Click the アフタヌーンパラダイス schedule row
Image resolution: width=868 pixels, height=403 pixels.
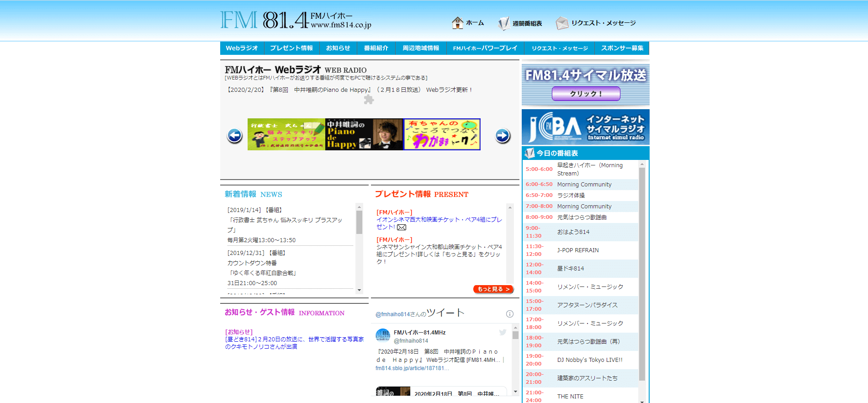580,305
